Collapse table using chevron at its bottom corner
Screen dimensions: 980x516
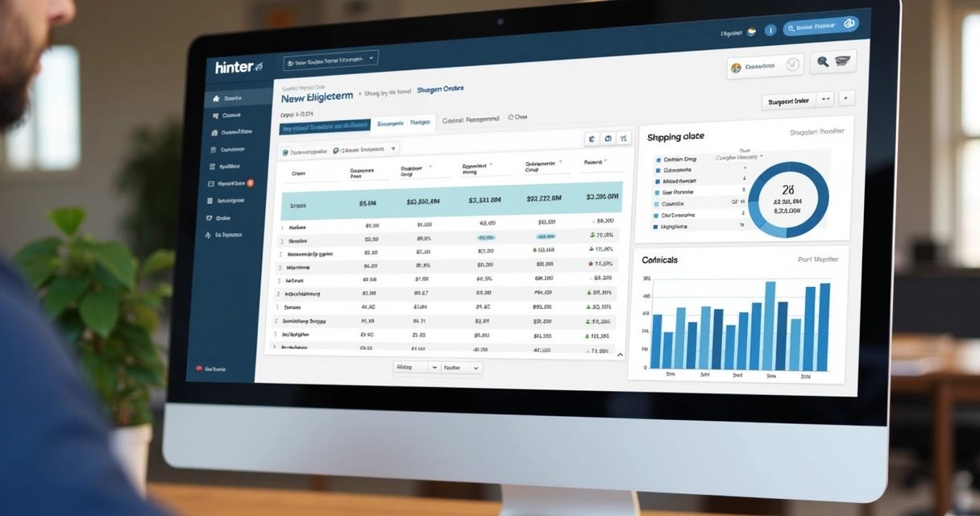click(x=619, y=354)
